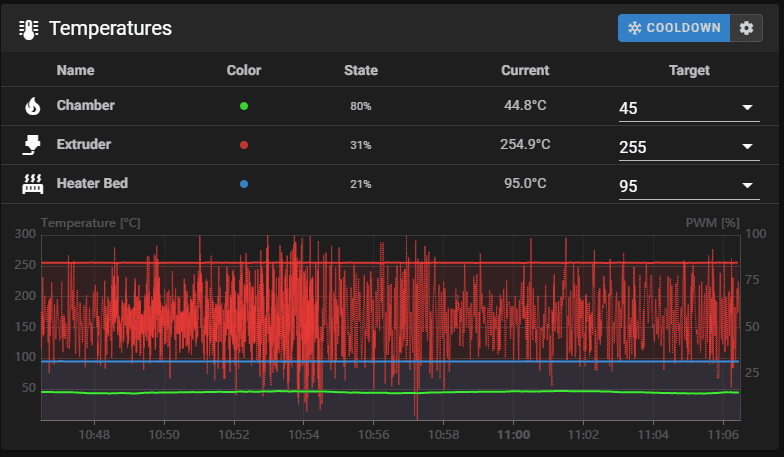Screen dimensions: 784x457
Task: Click red color dot for Extruder
Action: click(244, 145)
